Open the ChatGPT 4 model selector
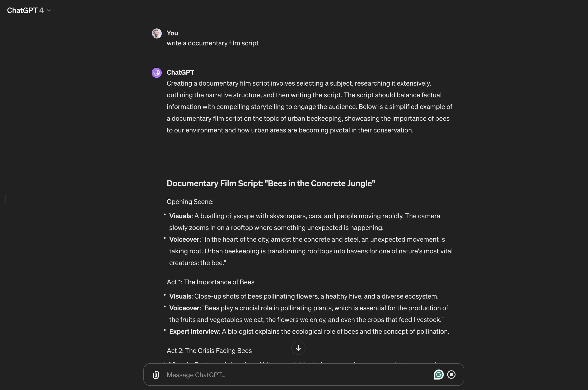Viewport: 588px width, 390px height. point(29,10)
